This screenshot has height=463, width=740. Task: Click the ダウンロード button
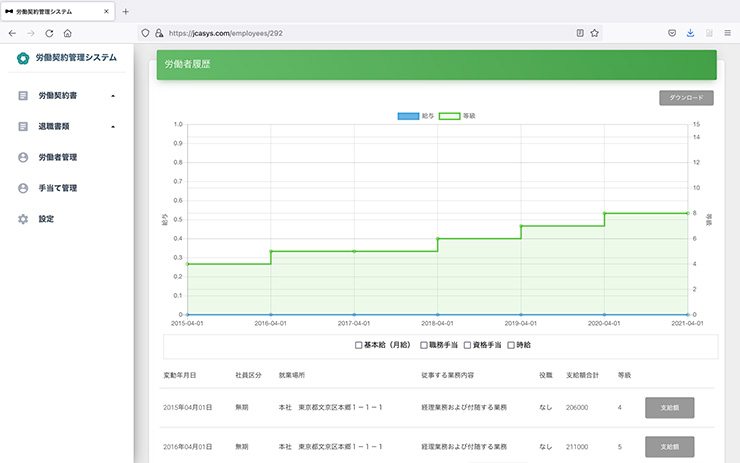tap(686, 98)
